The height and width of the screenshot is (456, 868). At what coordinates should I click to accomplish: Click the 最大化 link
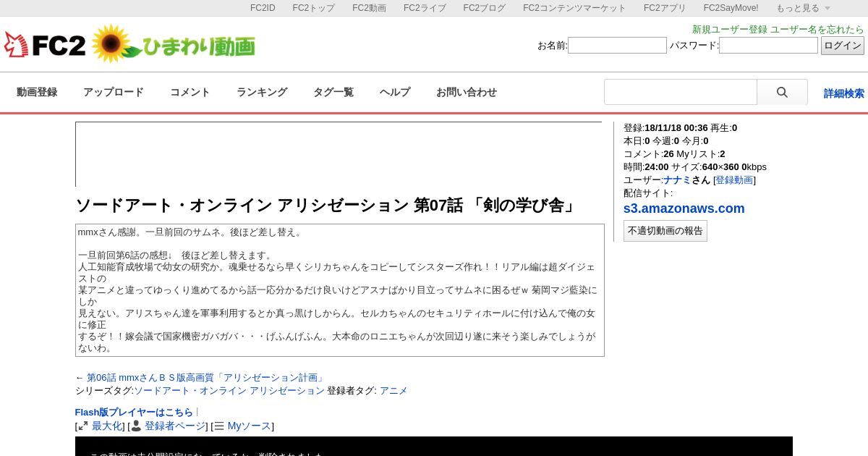point(107,426)
